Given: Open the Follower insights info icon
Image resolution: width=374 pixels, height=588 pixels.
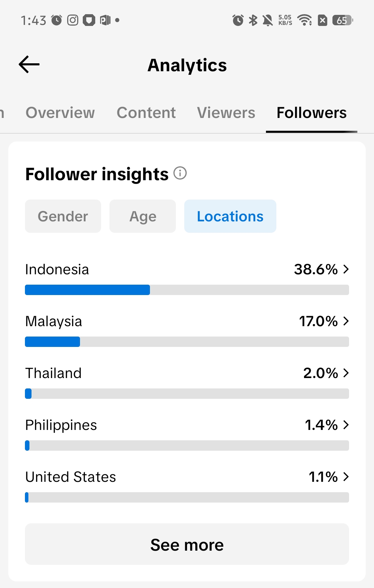Looking at the screenshot, I should pyautogui.click(x=180, y=173).
